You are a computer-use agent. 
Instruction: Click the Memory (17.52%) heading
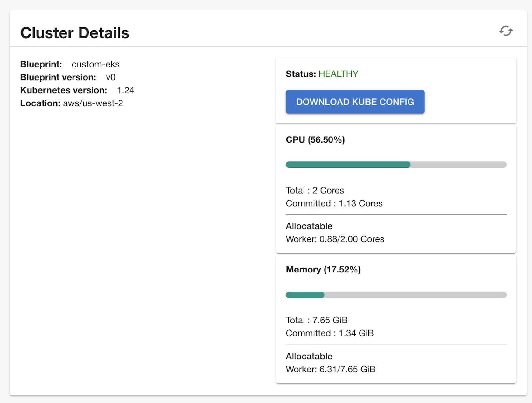323,270
